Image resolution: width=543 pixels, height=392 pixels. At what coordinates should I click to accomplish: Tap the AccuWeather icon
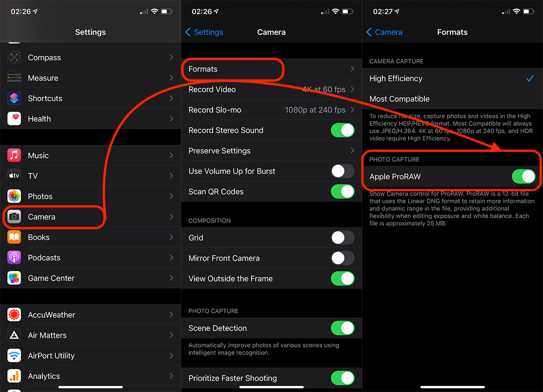[14, 315]
